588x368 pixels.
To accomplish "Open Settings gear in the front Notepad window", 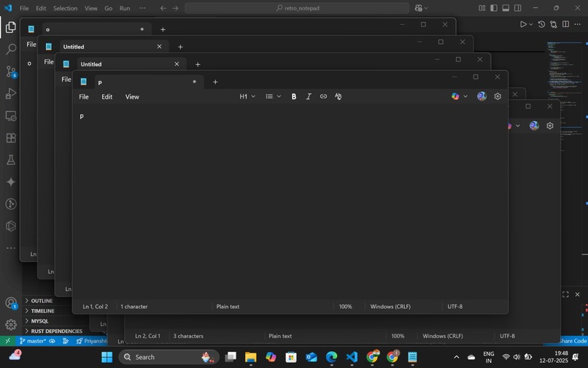I will (x=498, y=96).
